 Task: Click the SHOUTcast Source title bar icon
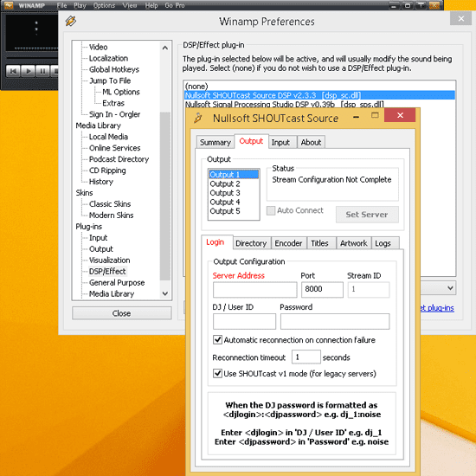[198, 118]
